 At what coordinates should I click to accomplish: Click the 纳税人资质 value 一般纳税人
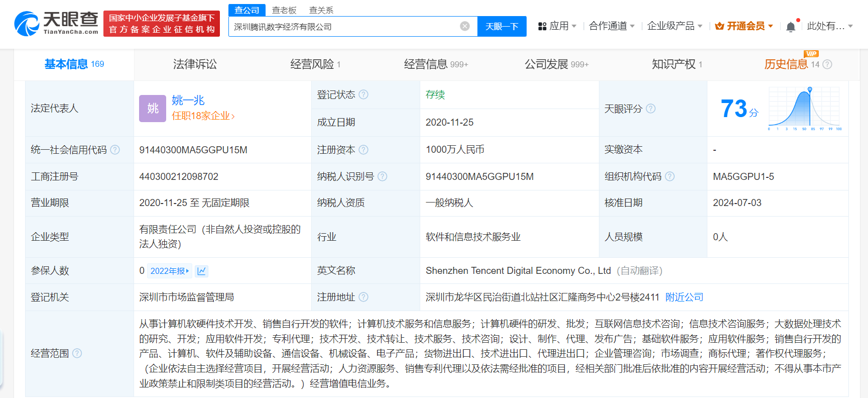tap(449, 203)
